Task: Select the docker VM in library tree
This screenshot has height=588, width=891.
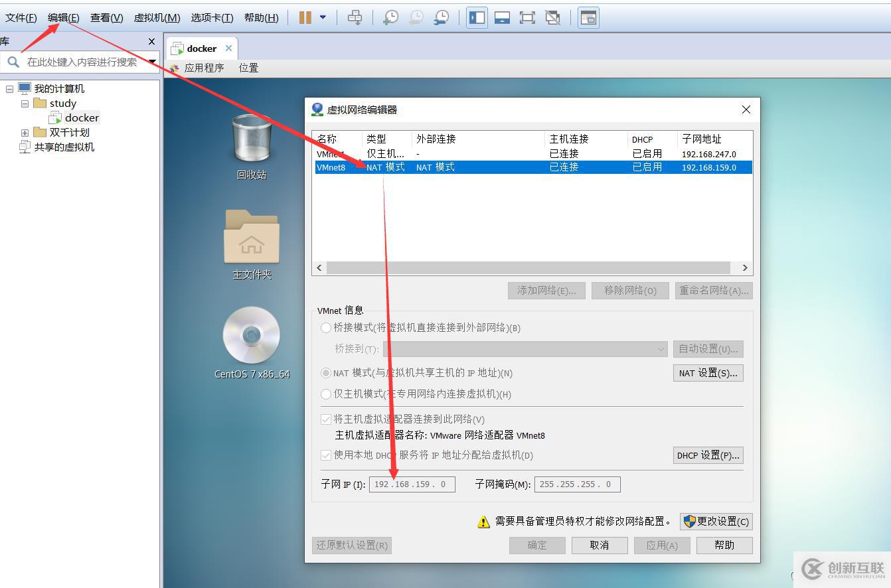Action: (x=74, y=117)
